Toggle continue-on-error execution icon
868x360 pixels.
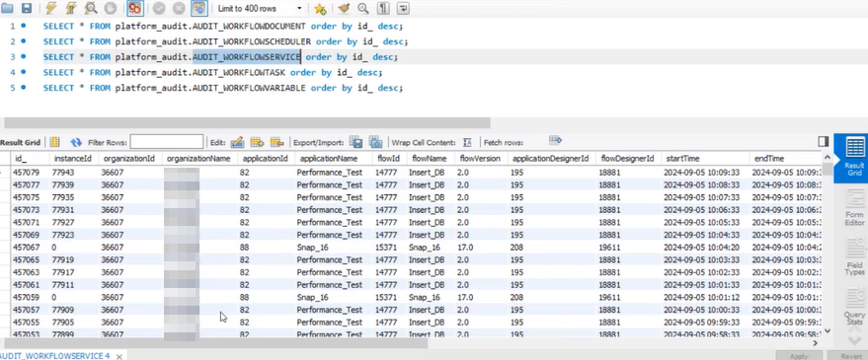click(135, 8)
